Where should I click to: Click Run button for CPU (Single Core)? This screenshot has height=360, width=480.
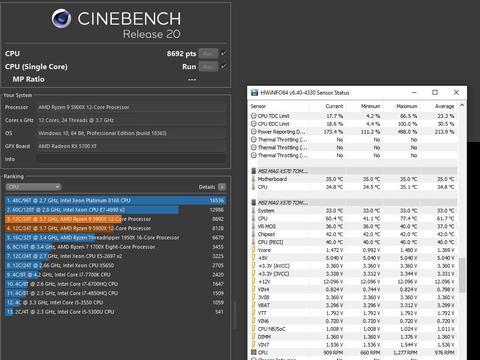click(208, 67)
